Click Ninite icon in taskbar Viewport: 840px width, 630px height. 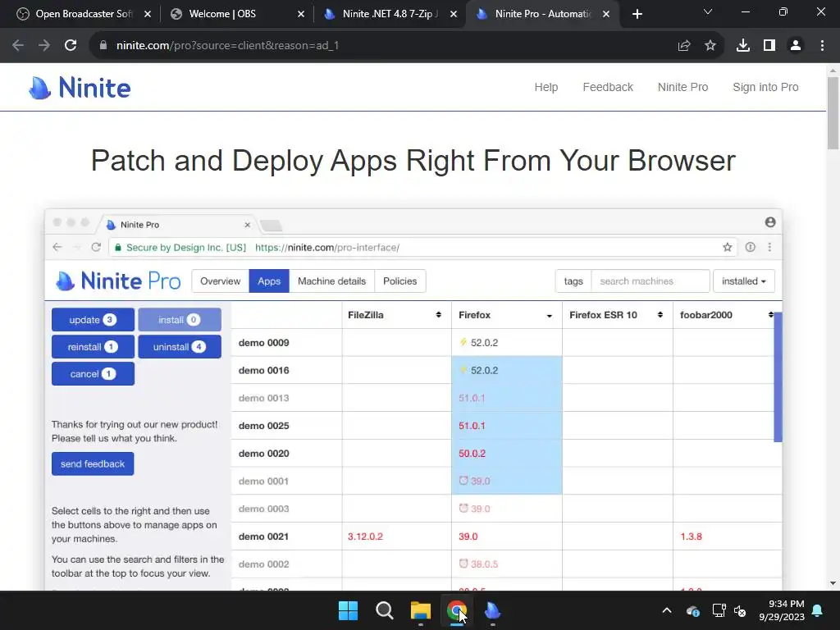(492, 610)
